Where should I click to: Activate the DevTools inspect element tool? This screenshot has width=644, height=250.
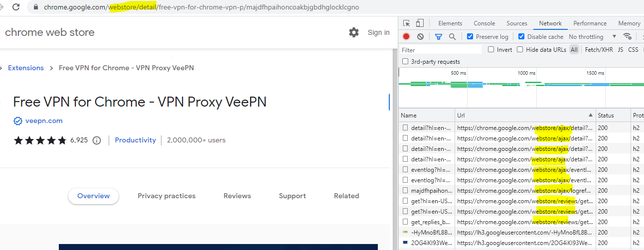[x=407, y=23]
